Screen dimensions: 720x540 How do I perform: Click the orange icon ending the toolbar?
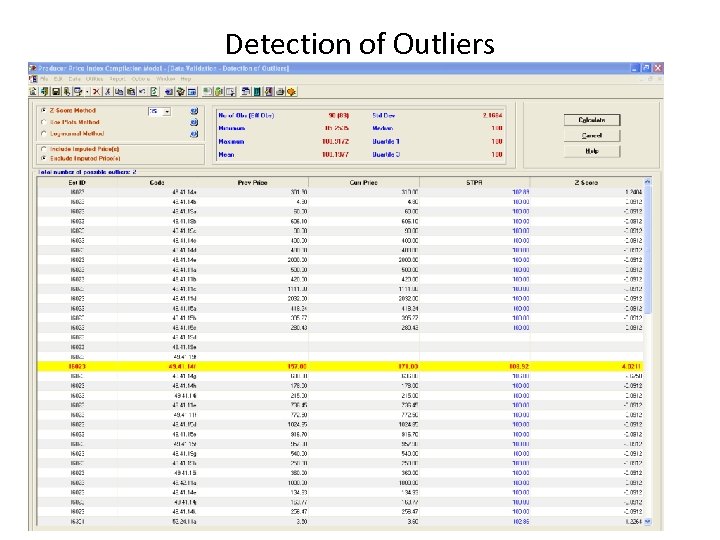[291, 92]
